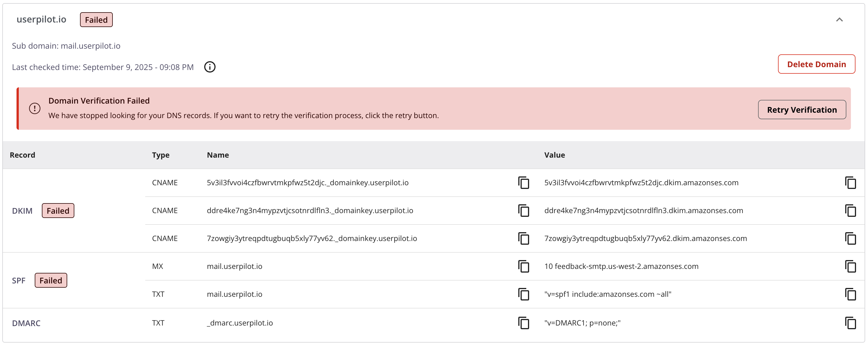Select name text 5v3il3fvvoi4czfbwrvtmkpfwz5t2djc._domainkey.userpilot.io
The width and height of the screenshot is (868, 346).
[x=307, y=182]
